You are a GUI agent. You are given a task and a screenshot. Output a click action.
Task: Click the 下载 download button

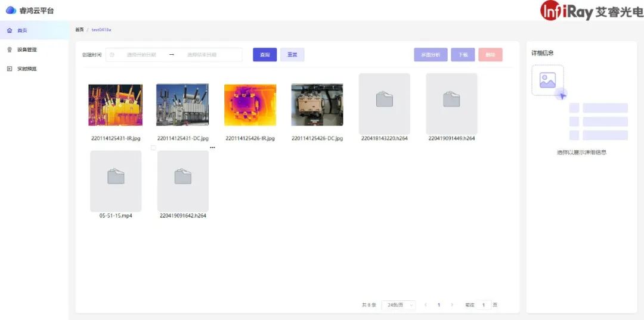(463, 55)
